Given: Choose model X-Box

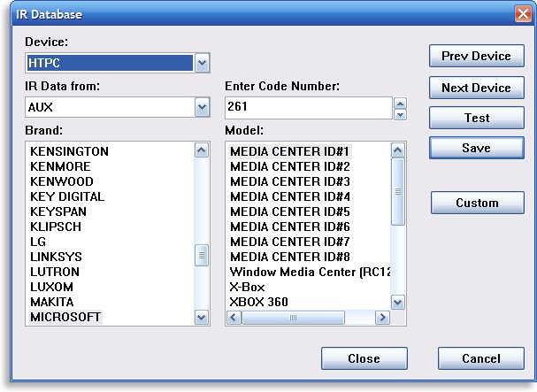Looking at the screenshot, I should pos(247,287).
